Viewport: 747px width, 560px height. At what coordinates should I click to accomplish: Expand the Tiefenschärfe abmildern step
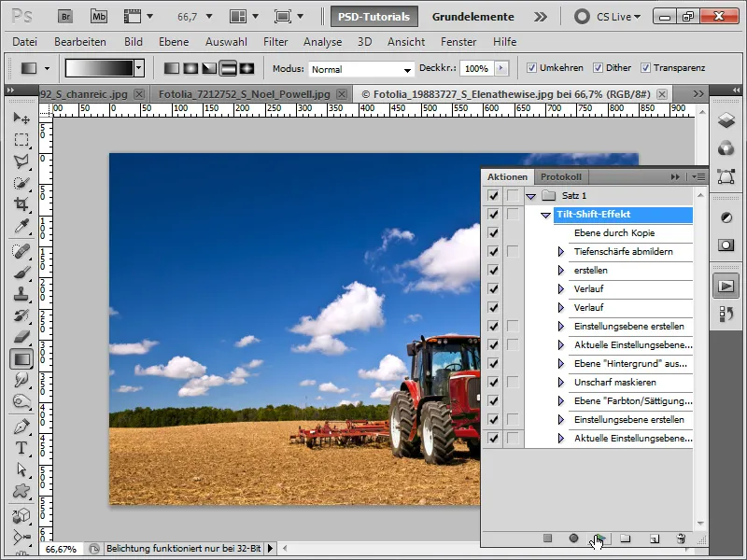pos(561,251)
